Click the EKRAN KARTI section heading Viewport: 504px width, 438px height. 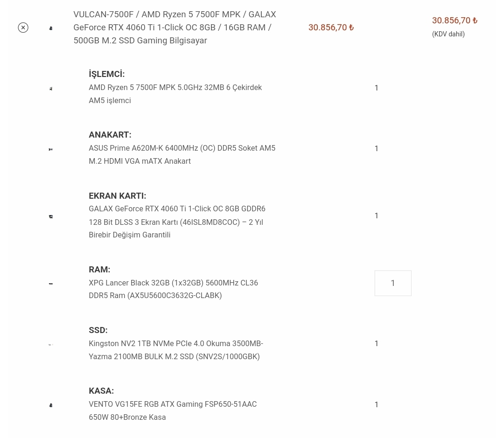[x=117, y=196]
